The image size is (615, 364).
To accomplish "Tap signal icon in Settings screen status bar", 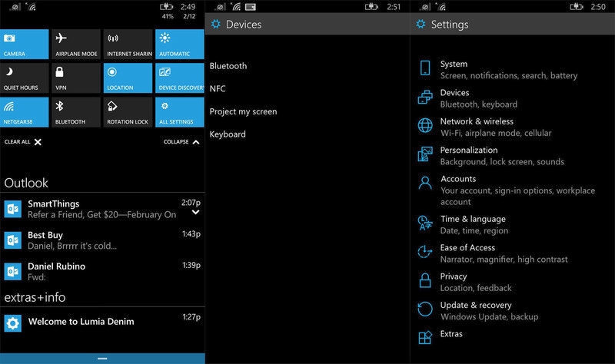I will click(x=425, y=7).
